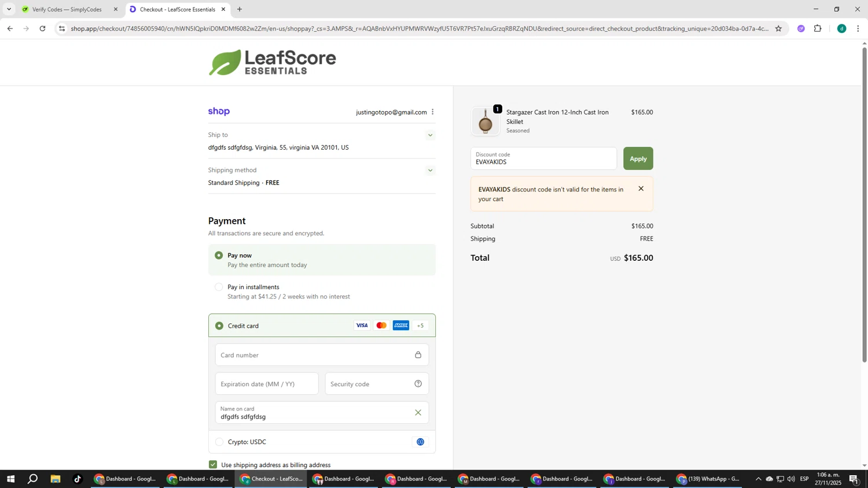Open the taskbar clock and date
Viewport: 868px width, 488px height.
pyautogui.click(x=829, y=479)
